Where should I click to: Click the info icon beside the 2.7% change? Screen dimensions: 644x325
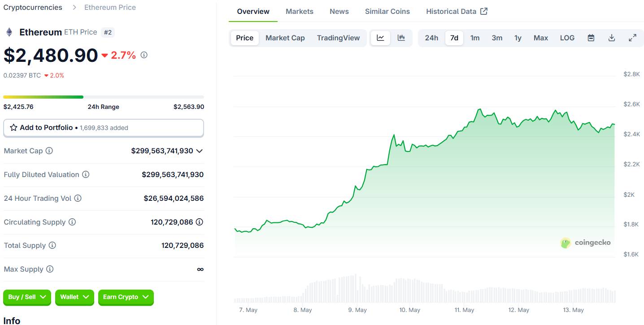[x=144, y=55]
